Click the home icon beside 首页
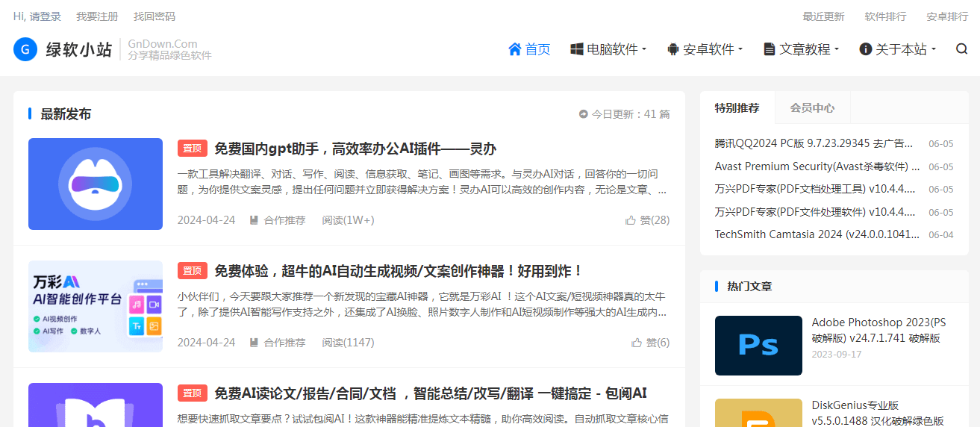Screen dimensions: 980x427 tap(514, 49)
